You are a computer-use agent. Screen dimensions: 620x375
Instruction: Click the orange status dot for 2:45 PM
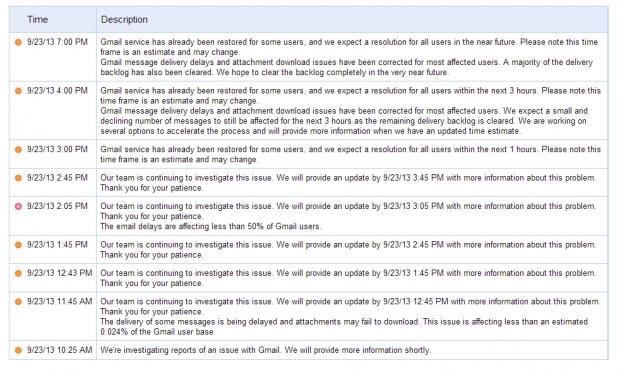(x=18, y=178)
